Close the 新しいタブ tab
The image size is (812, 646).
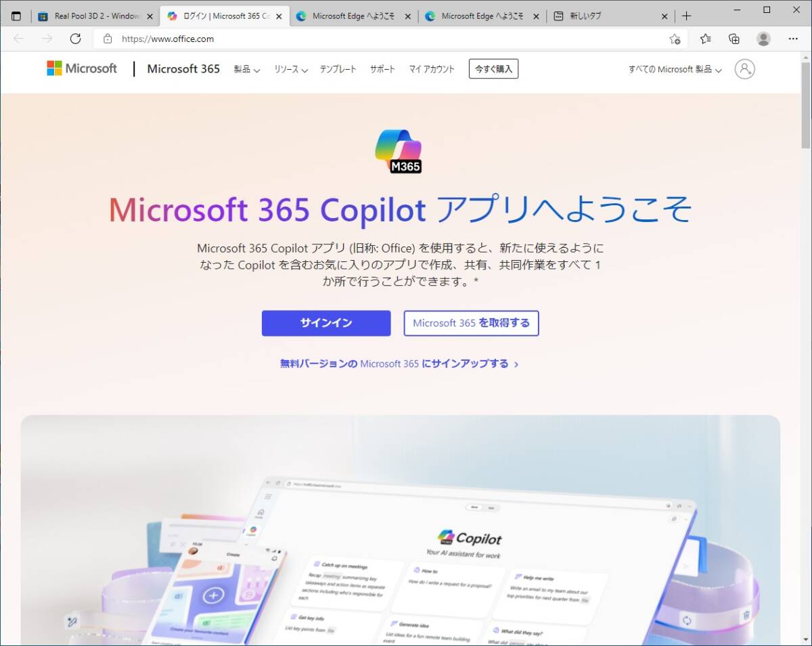(664, 16)
